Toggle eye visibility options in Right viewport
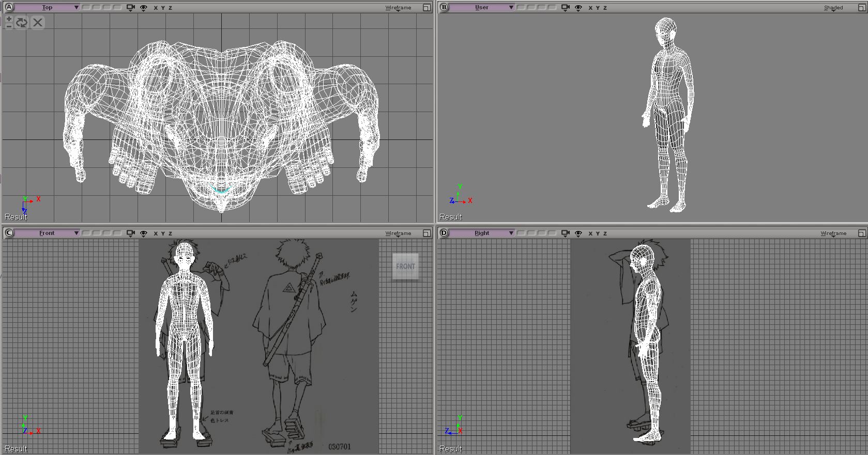This screenshot has height=455, width=868. coord(578,233)
